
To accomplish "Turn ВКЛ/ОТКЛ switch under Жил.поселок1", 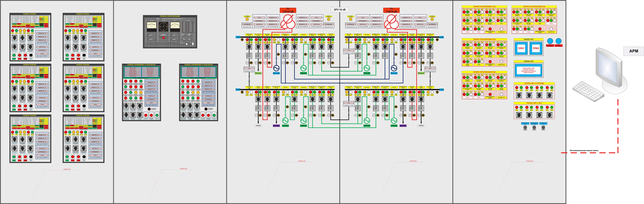I will pos(258,47).
